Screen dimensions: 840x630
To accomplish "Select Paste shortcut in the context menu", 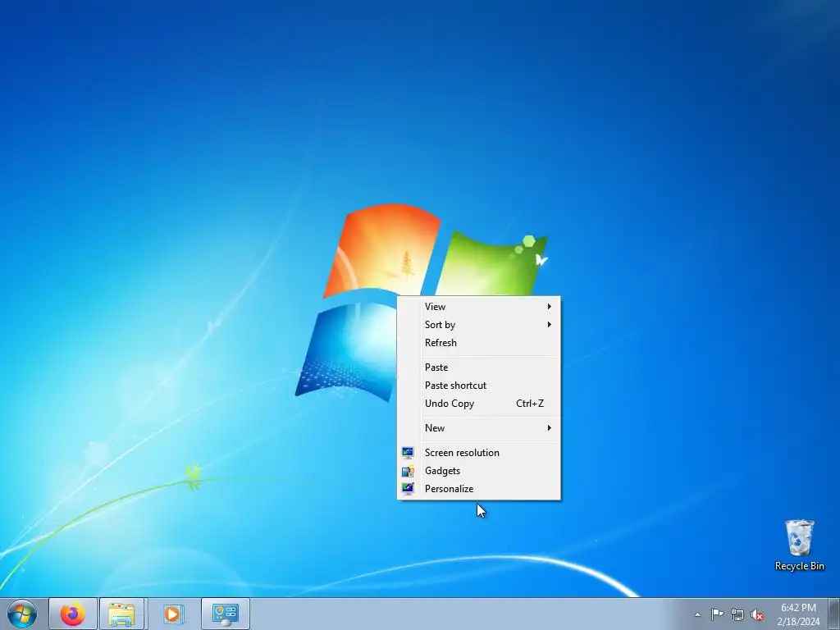I will (479, 386).
